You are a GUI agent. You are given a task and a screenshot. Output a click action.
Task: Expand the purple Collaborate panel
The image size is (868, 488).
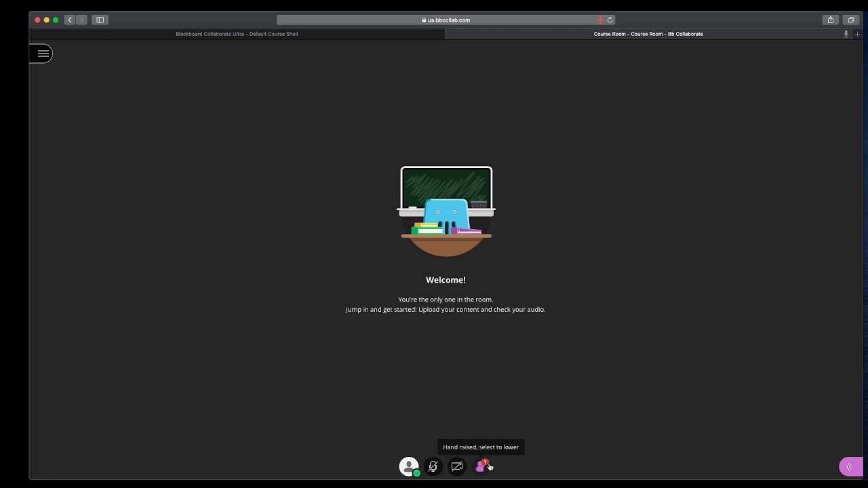[x=850, y=466]
